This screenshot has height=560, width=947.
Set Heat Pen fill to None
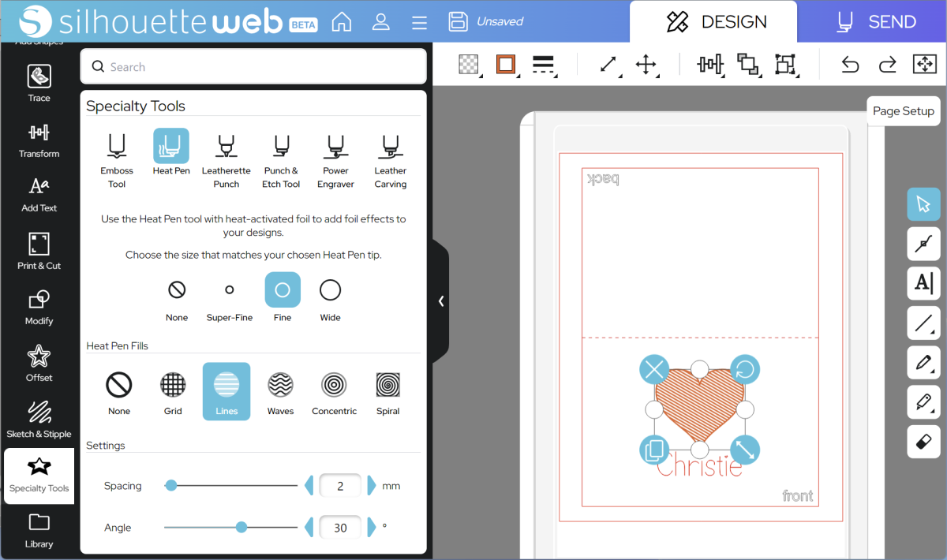(119, 392)
